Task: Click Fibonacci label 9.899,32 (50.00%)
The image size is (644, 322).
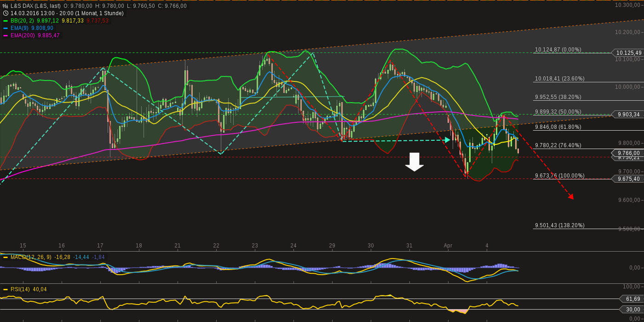Action: (x=558, y=112)
